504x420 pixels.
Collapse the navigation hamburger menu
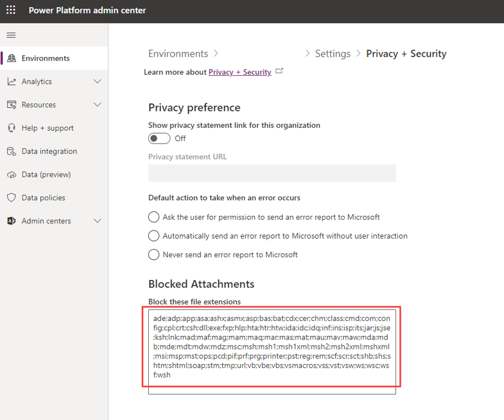[x=11, y=35]
